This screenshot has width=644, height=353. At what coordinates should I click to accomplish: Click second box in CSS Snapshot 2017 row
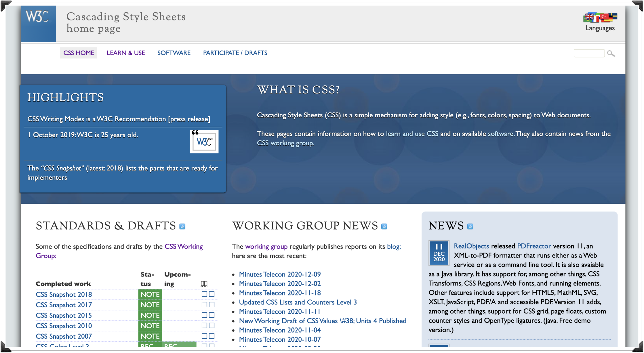pos(212,304)
